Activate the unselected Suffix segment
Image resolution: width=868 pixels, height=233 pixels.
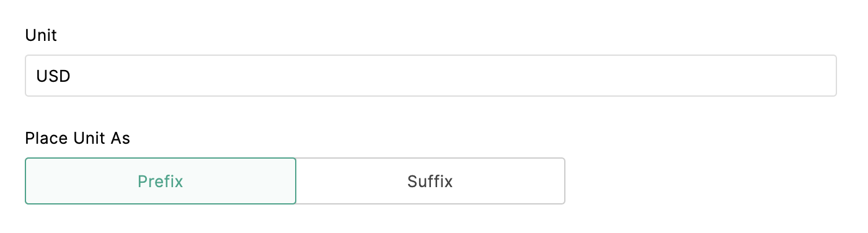click(x=430, y=181)
